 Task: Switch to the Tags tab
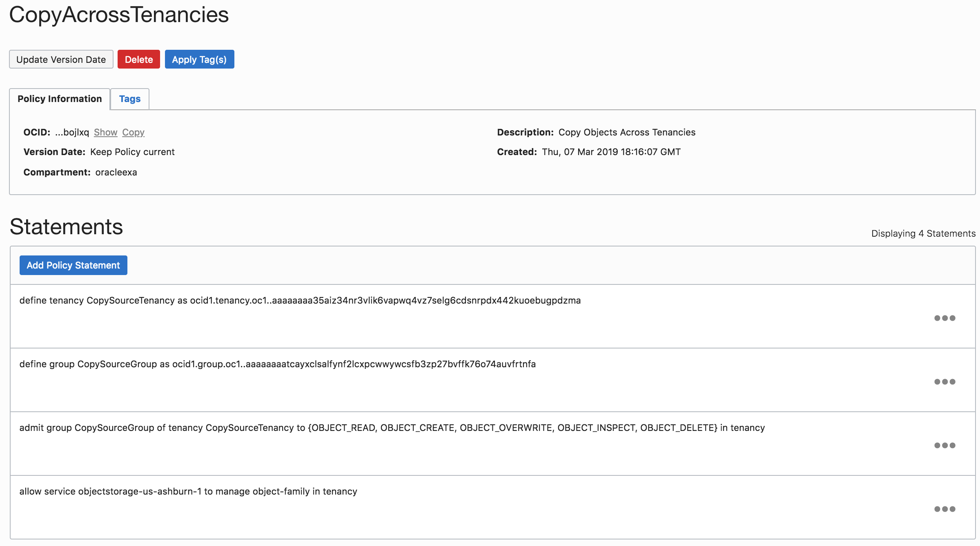[130, 99]
